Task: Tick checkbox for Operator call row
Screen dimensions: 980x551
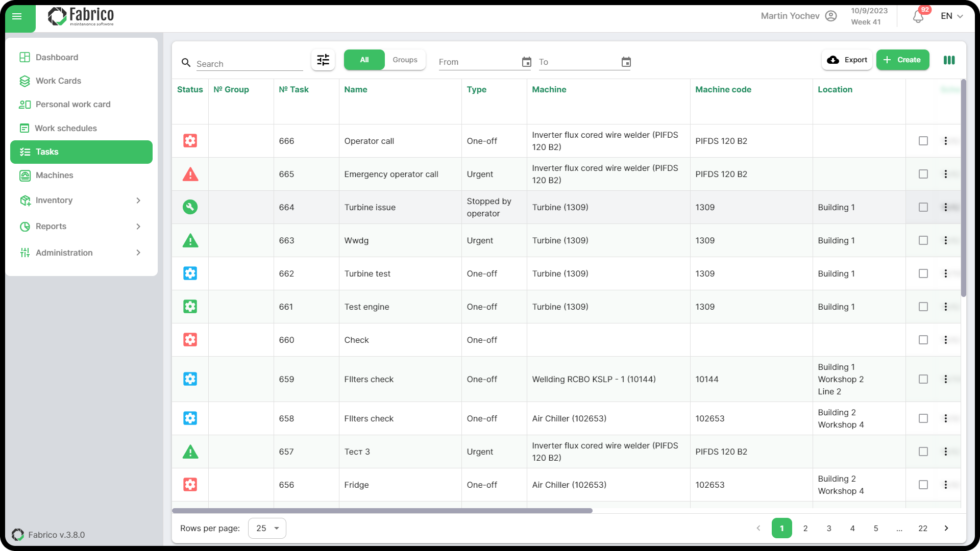Action: pos(923,141)
